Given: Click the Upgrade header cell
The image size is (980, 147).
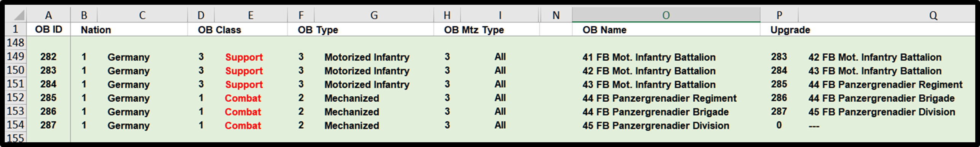Looking at the screenshot, I should pos(790,29).
